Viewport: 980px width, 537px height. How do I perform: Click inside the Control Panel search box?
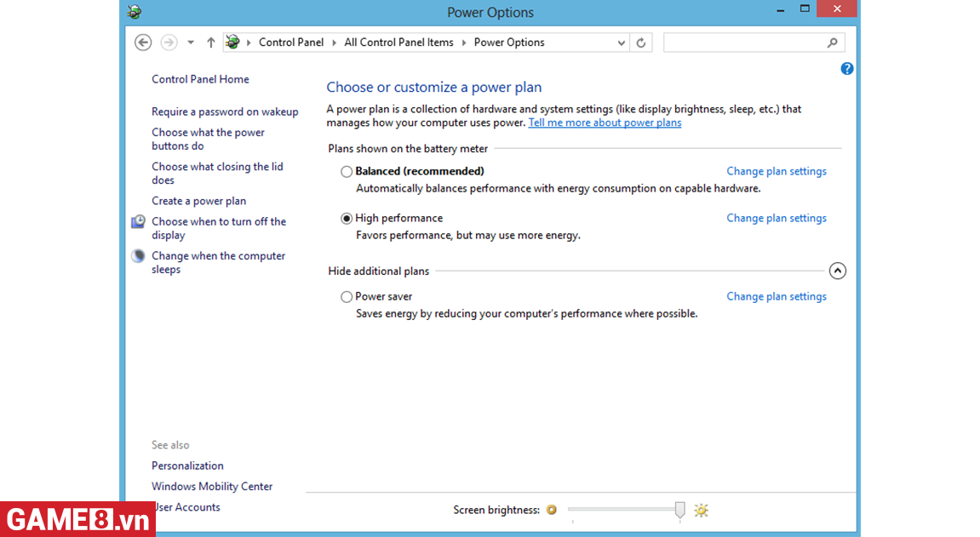coord(741,43)
